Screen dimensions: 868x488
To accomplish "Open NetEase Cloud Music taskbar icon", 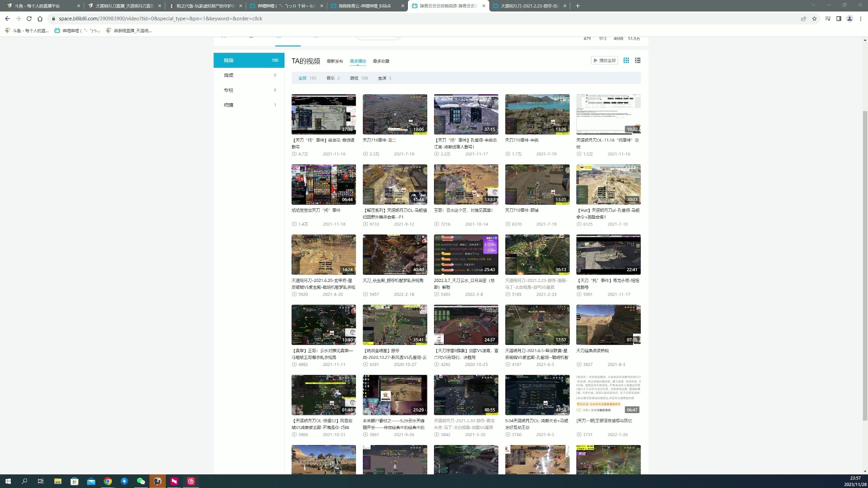I will [191, 481].
